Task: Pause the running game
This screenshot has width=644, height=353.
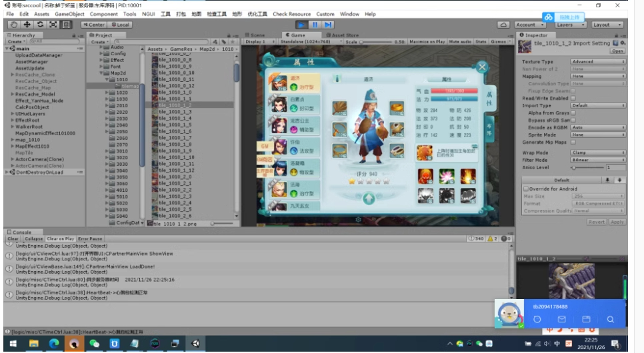Action: (314, 25)
